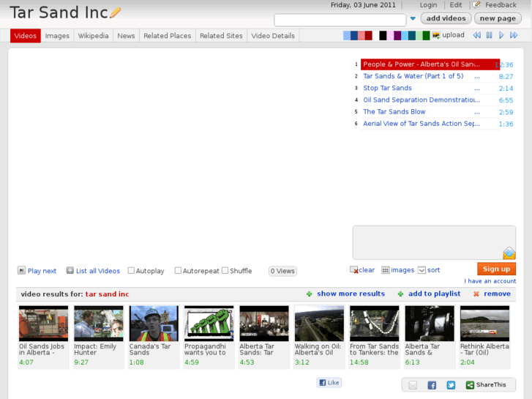Share via the email envelope icon
The image size is (532, 399).
(x=413, y=385)
